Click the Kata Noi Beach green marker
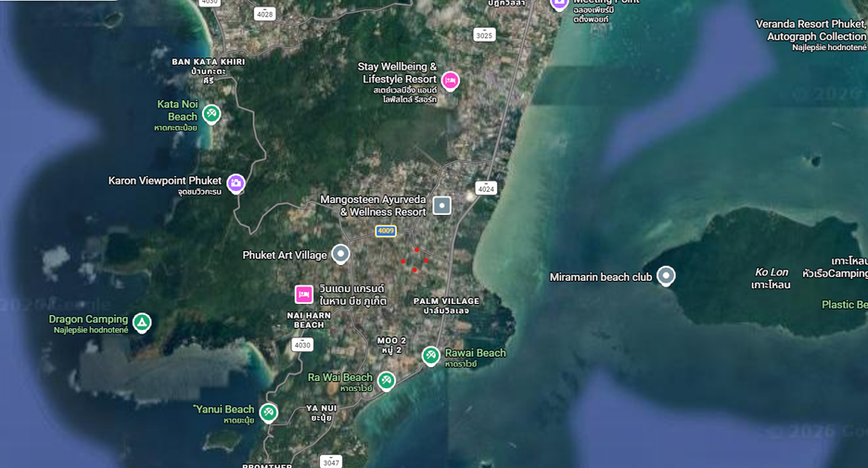The image size is (868, 468). 211,114
